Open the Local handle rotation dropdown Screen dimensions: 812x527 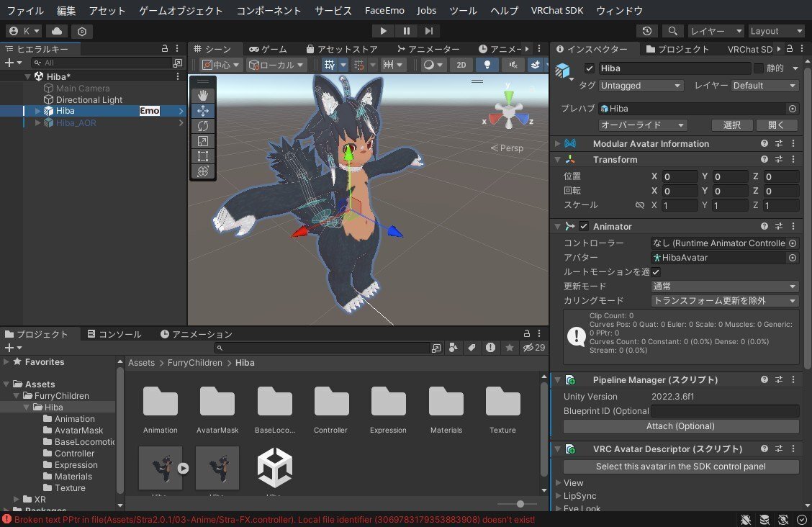[276, 65]
